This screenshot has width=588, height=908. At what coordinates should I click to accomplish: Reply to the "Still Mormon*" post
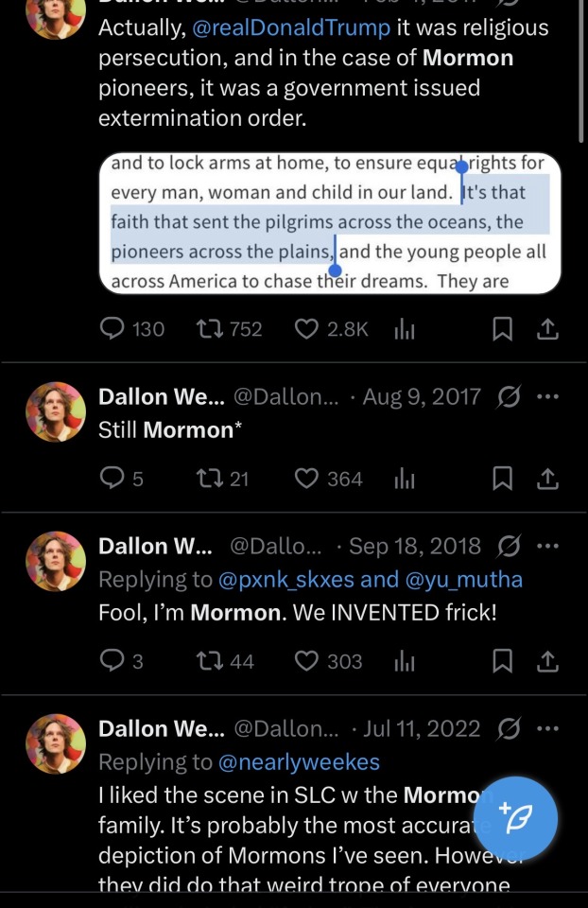coord(112,480)
